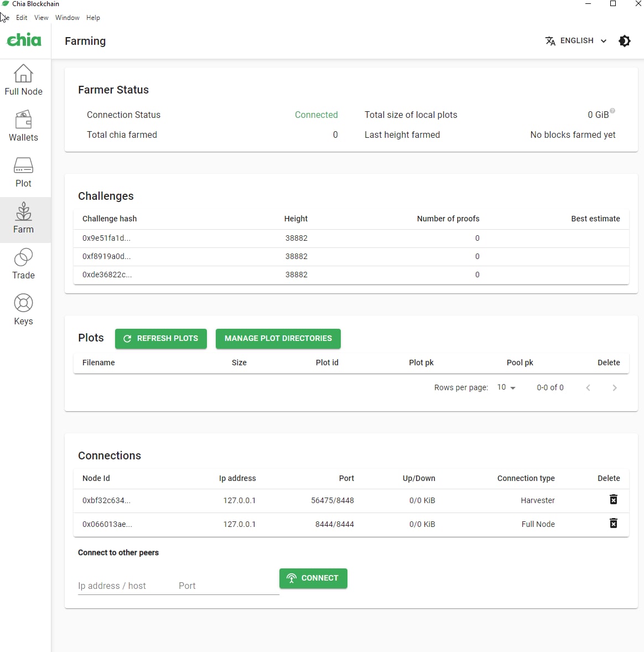Click the Pool pk column header
The image size is (644, 652).
(520, 363)
